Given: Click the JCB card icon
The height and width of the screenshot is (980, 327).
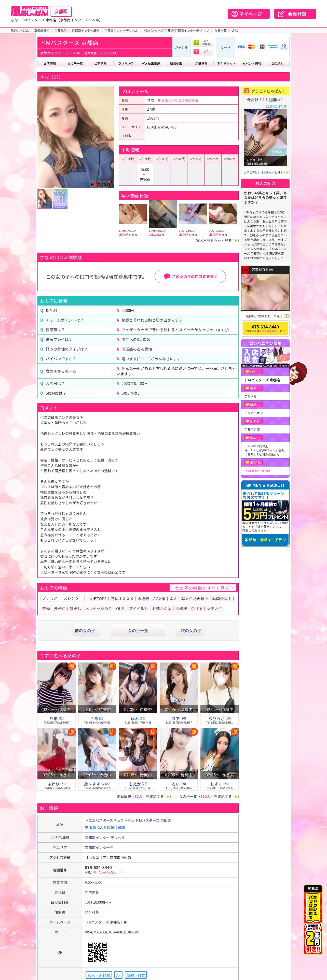Looking at the screenshot, I should click(262, 47).
